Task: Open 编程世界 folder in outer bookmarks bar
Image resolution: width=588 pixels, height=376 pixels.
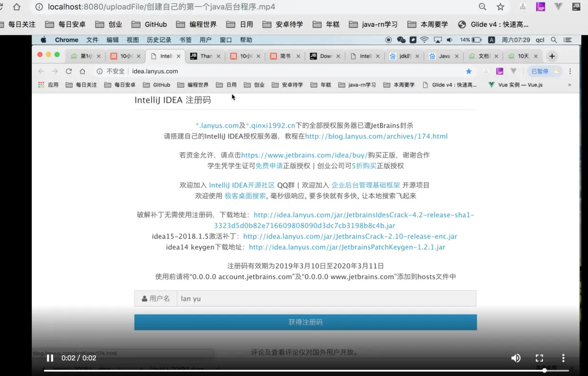Action: [196, 24]
